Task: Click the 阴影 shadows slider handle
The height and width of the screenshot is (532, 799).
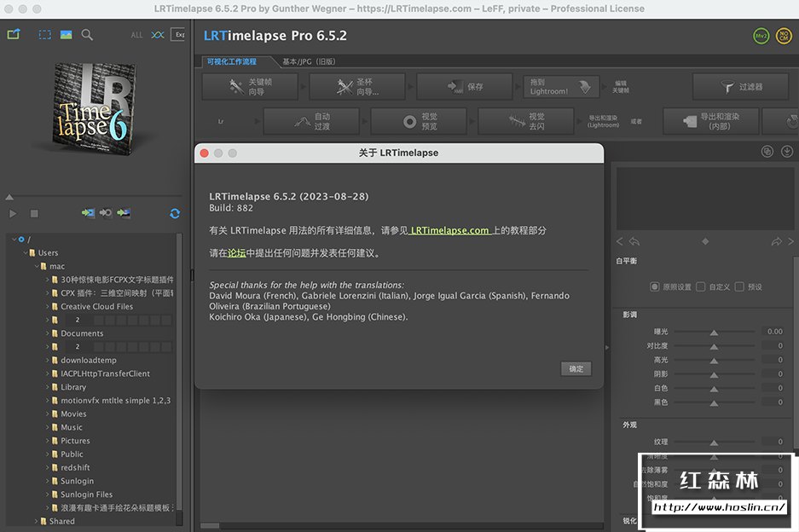Action: pos(714,375)
